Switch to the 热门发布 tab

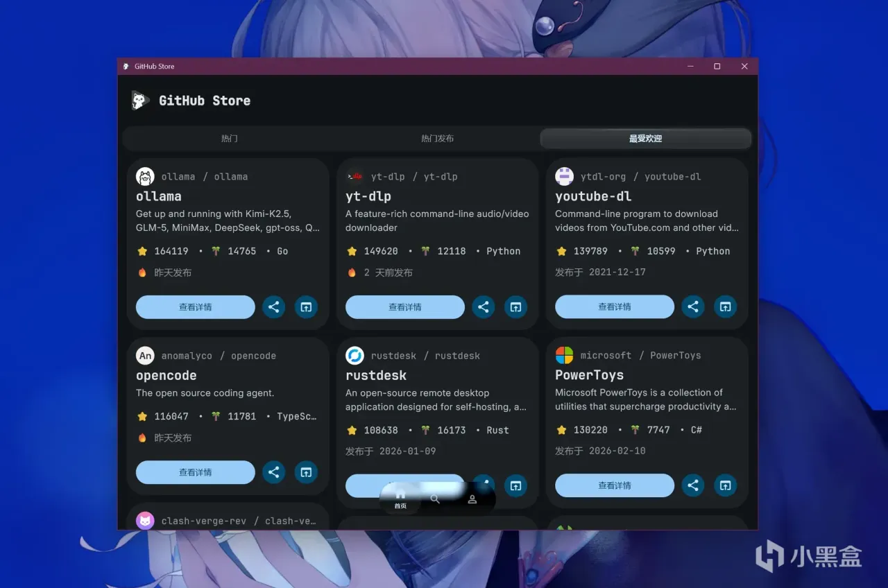[x=437, y=139]
